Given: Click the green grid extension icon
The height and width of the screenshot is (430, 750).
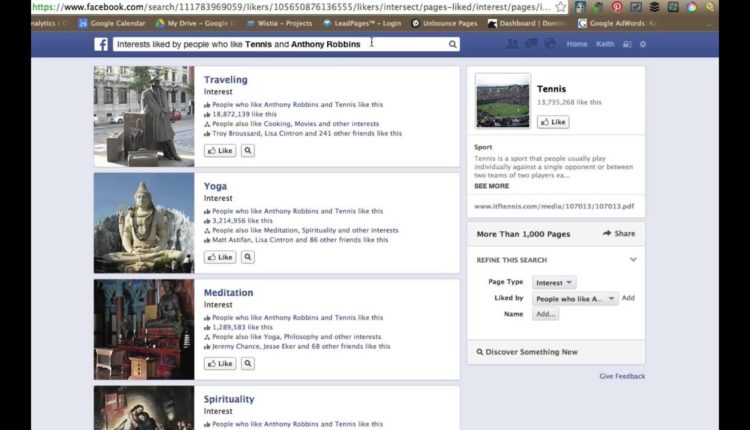Looking at the screenshot, I should coord(673,7).
